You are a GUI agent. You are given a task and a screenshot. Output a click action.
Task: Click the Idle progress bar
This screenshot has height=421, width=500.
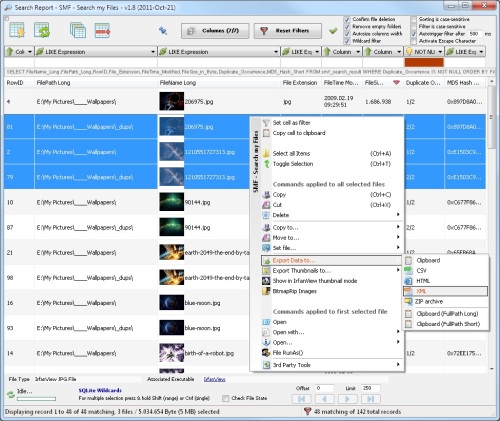tap(36, 399)
